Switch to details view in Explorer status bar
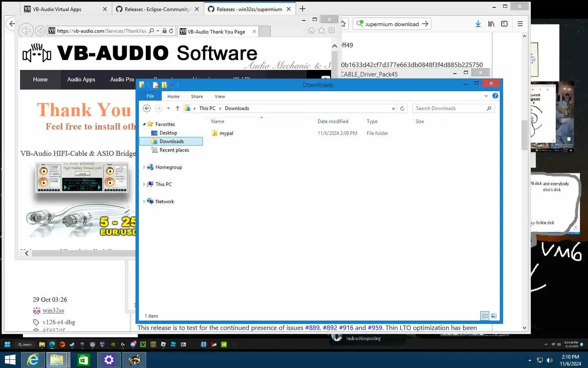The image size is (588, 368). (x=485, y=316)
